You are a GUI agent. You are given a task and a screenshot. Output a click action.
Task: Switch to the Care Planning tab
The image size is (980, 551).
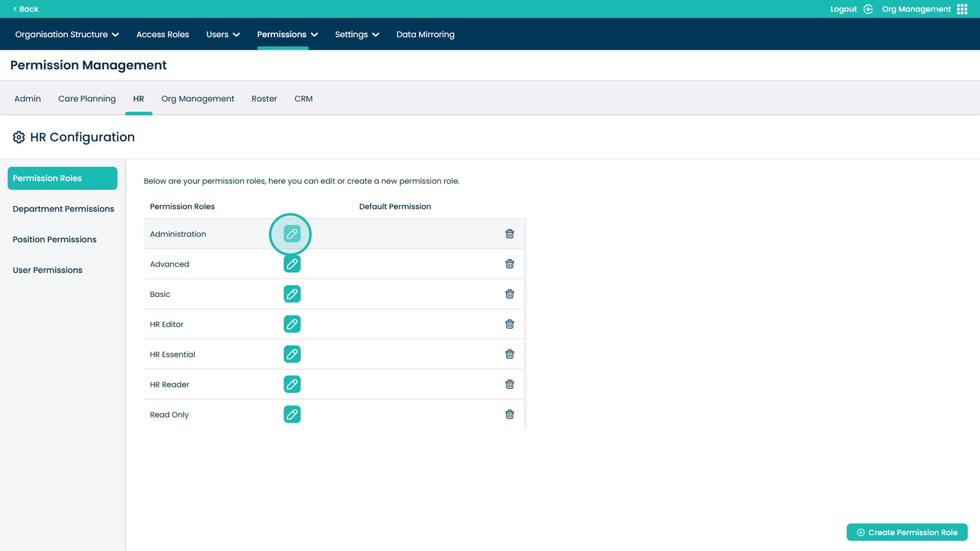(87, 99)
